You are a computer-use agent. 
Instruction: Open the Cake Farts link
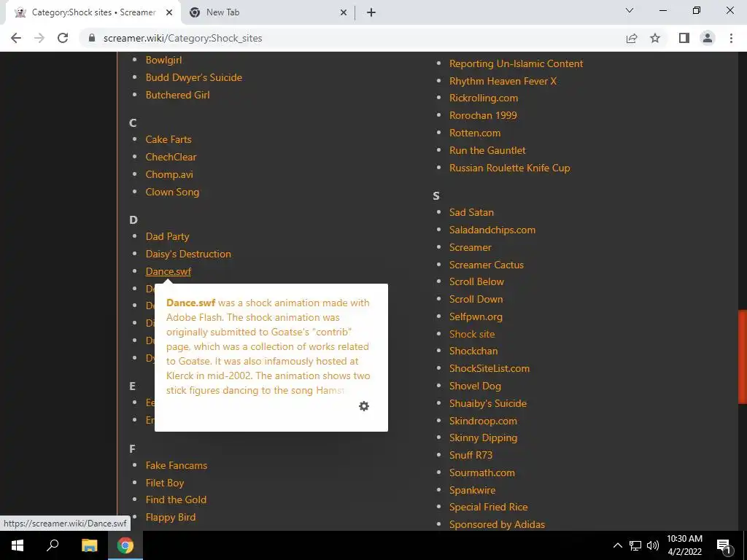(x=169, y=139)
